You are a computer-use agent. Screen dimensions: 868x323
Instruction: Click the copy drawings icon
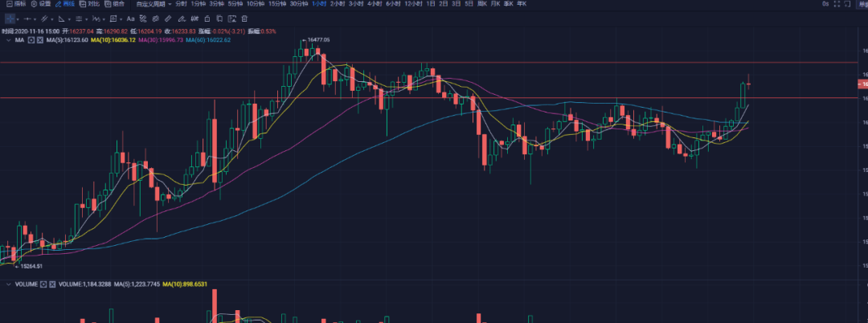click(219, 18)
